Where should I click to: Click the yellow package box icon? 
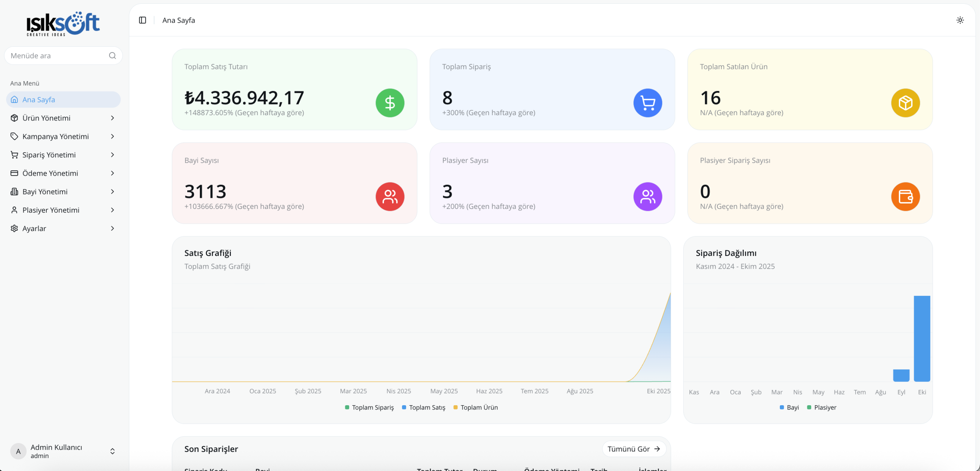(x=905, y=103)
